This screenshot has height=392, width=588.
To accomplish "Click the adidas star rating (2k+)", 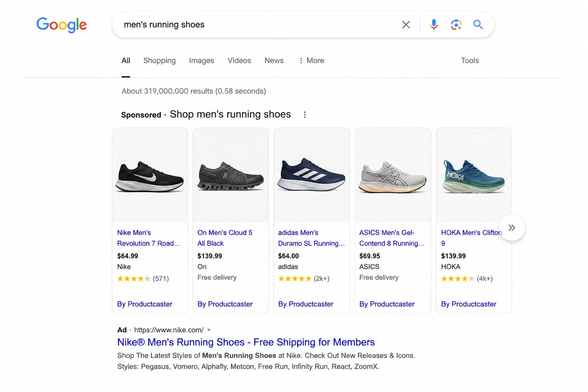I will point(304,279).
